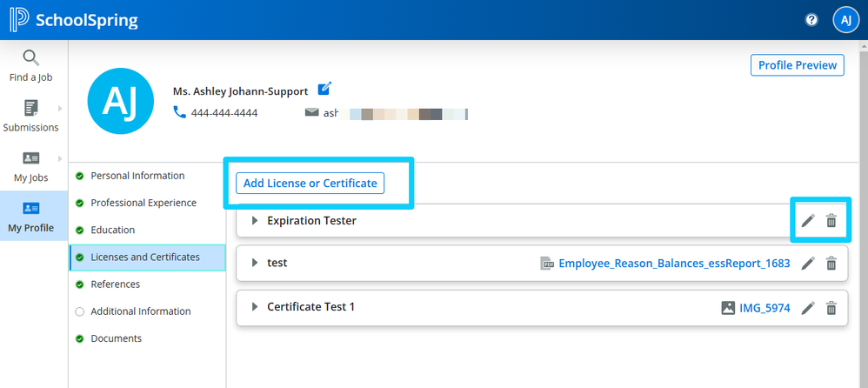Viewport: 868px width, 388px height.
Task: Delete the Expiration Tester license
Action: 831,221
